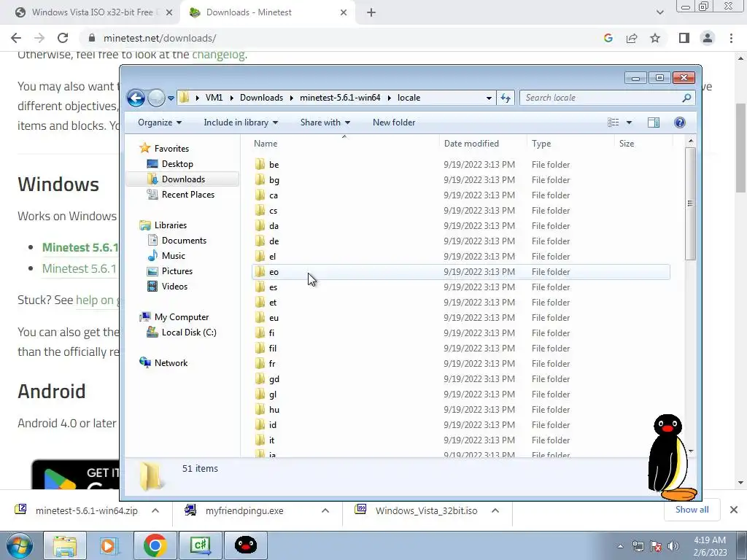Reload the Minetest page in Chrome
This screenshot has height=560, width=747.
click(63, 38)
